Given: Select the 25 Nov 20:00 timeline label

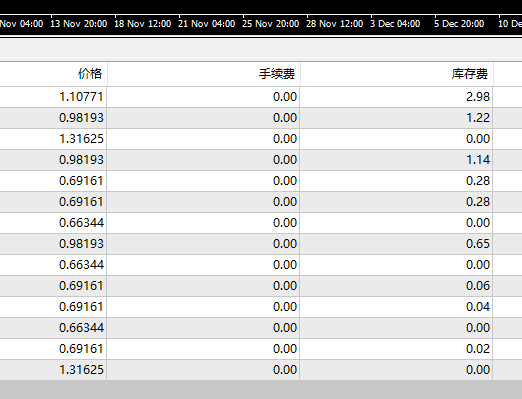Looking at the screenshot, I should click(x=270, y=24).
